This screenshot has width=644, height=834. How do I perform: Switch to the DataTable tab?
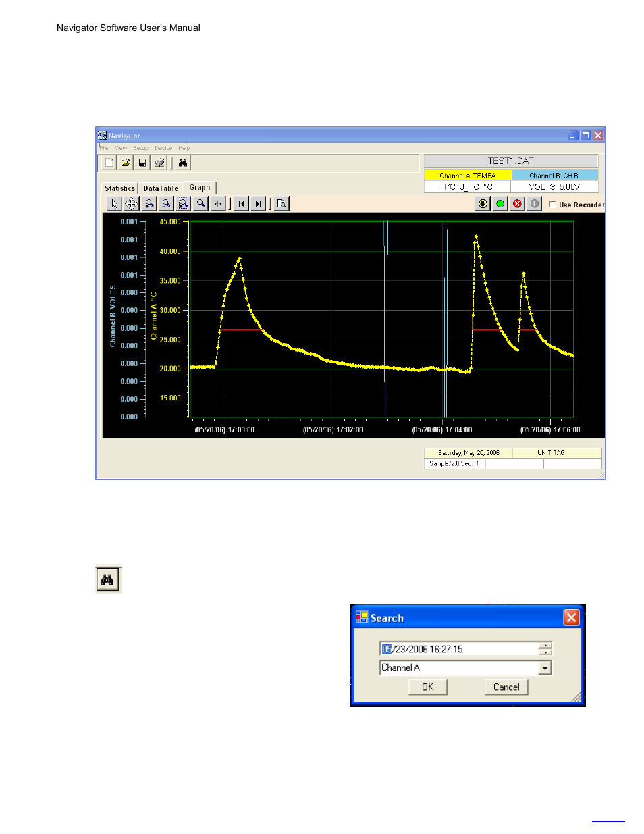[161, 188]
